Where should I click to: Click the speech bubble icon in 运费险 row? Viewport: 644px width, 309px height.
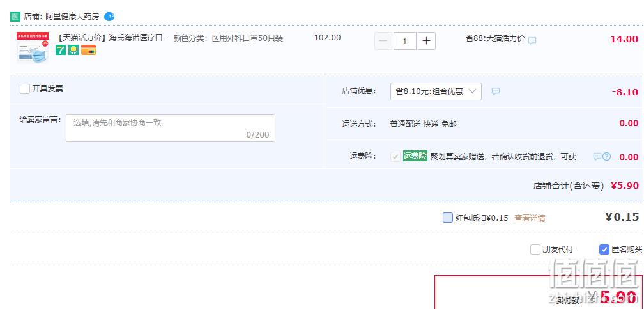coord(597,156)
